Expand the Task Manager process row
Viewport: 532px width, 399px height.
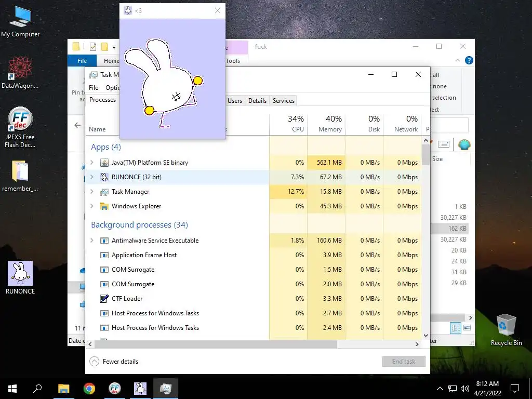point(91,192)
